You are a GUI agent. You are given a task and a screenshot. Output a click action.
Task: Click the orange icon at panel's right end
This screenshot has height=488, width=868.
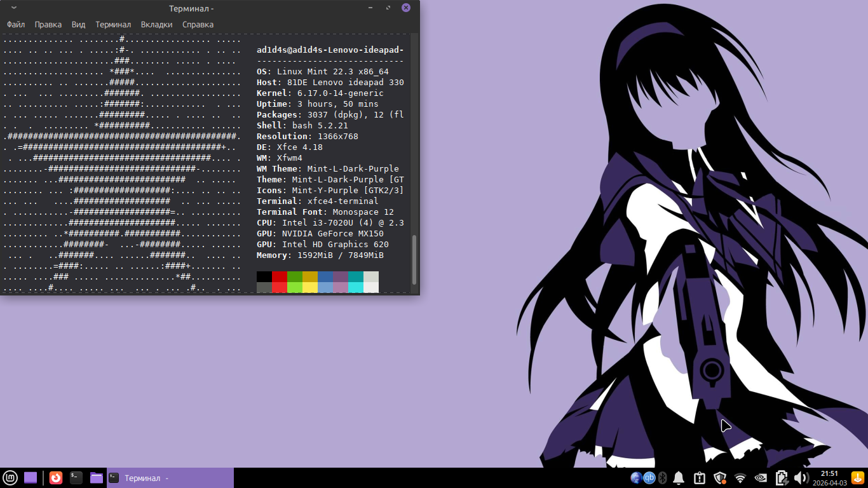point(858,478)
